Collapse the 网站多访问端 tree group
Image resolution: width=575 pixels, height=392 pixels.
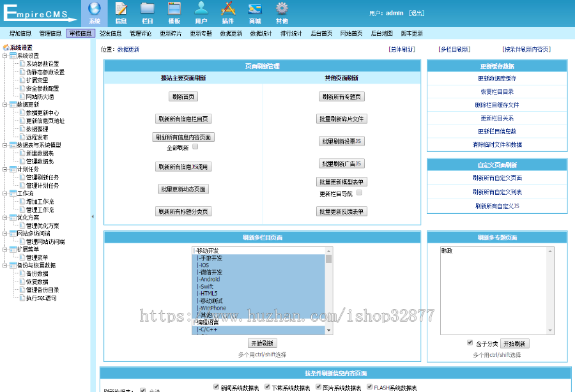(x=4, y=234)
